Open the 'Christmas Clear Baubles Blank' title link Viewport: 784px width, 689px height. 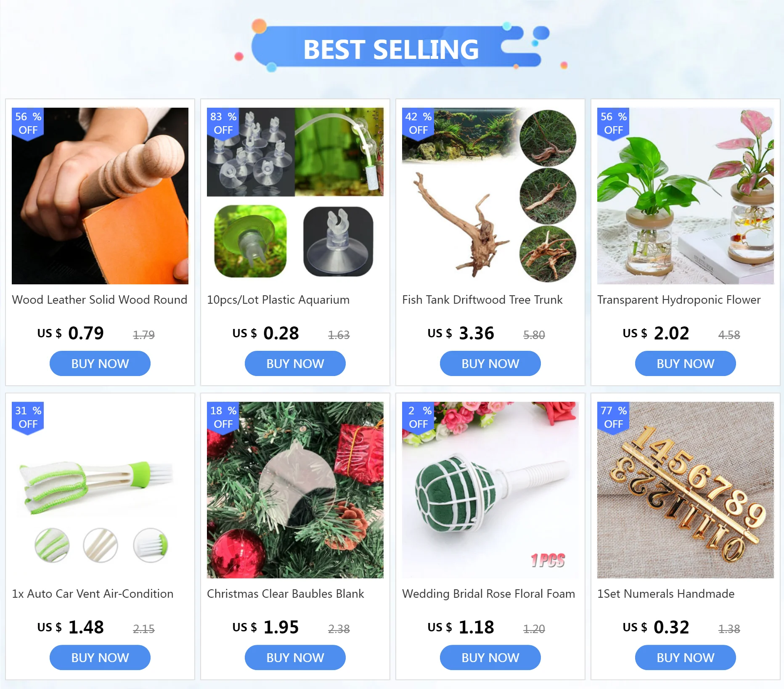286,594
